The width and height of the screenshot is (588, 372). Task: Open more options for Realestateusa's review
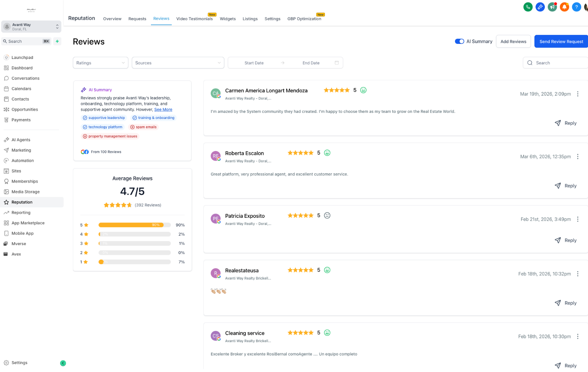pyautogui.click(x=578, y=274)
